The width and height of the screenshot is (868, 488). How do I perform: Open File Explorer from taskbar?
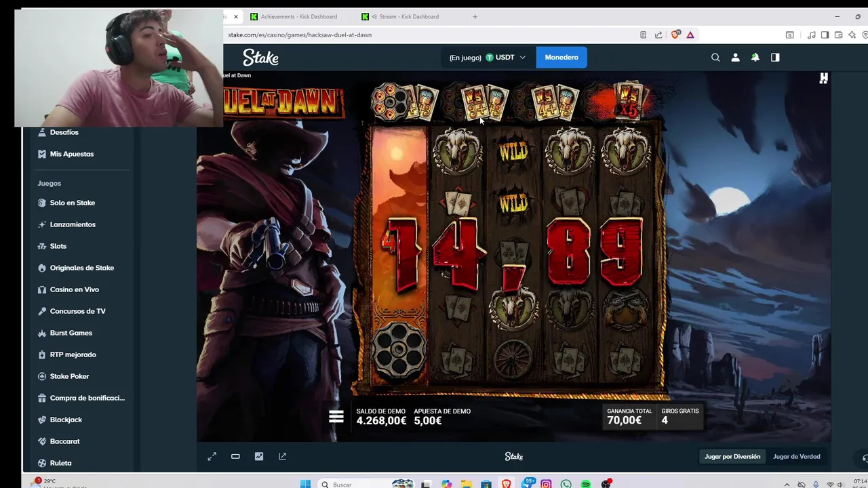click(x=467, y=484)
